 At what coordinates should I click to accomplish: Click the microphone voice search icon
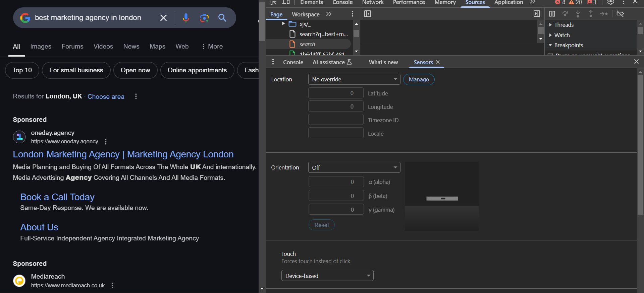(x=185, y=18)
